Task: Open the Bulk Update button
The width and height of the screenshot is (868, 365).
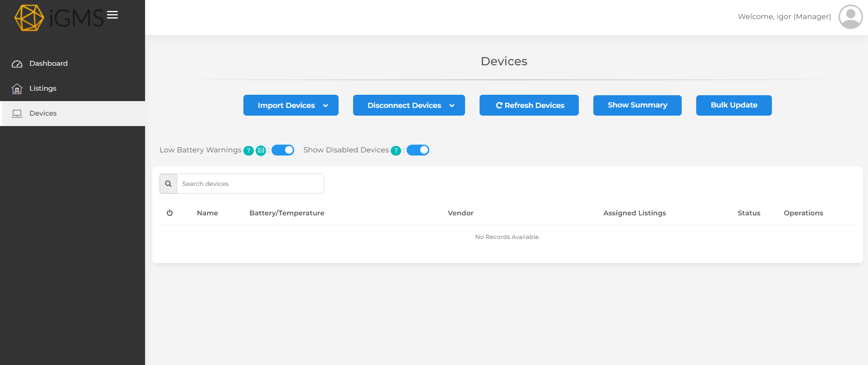Action: (733, 105)
